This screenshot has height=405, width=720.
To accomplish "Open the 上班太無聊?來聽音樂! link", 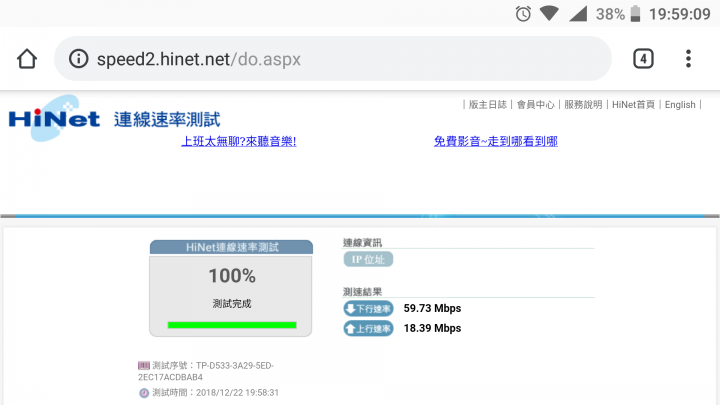I will (239, 141).
